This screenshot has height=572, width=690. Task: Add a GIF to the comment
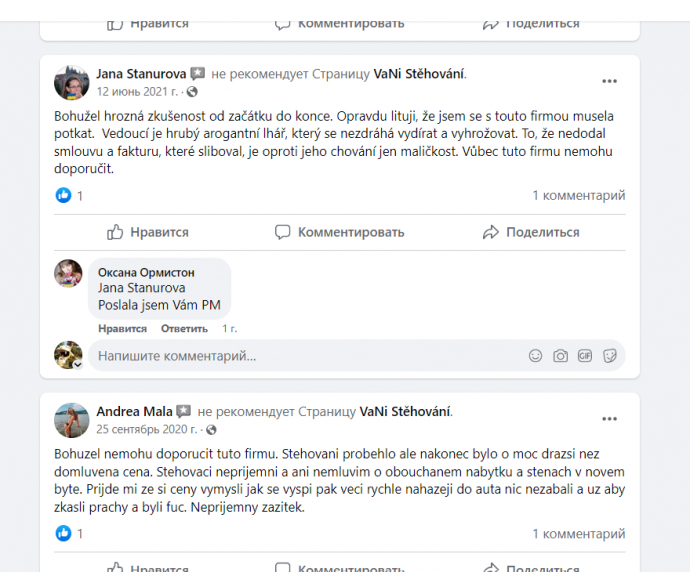[584, 356]
